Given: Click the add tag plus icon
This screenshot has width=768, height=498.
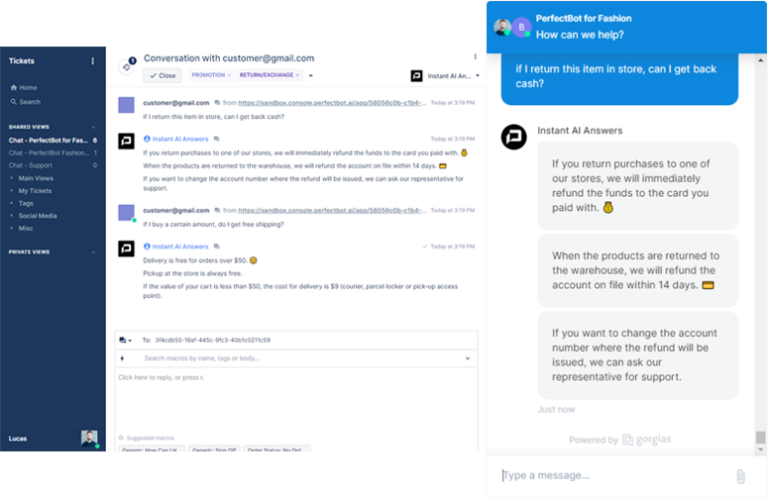Looking at the screenshot, I should tap(311, 75).
